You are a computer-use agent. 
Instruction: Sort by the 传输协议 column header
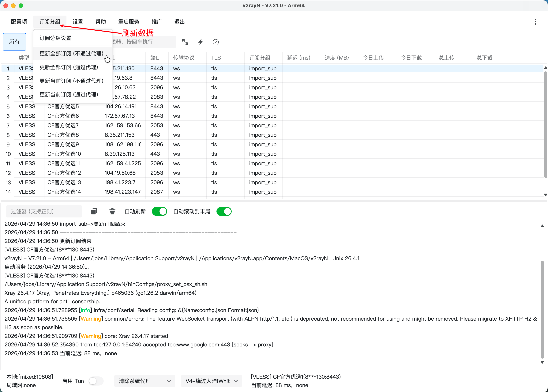coord(187,58)
